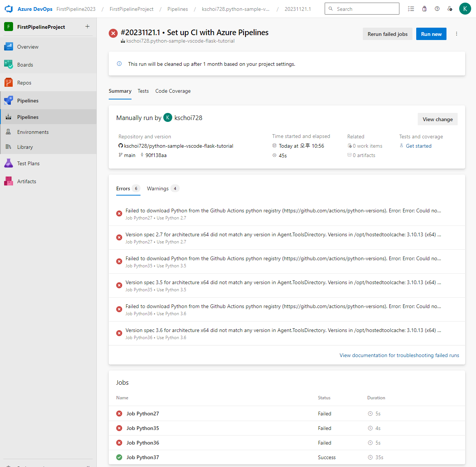Open 20231121.1 breadcrumb

pos(298,9)
